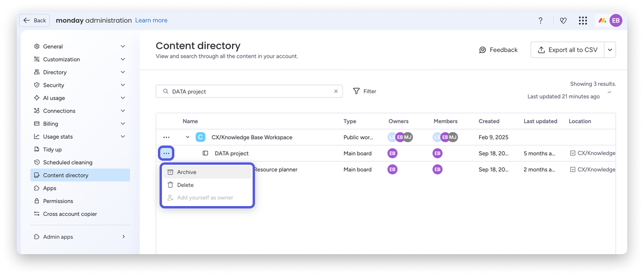This screenshot has width=644, height=276.
Task: Click MJ member avatar in workspace row
Action: pyautogui.click(x=453, y=137)
